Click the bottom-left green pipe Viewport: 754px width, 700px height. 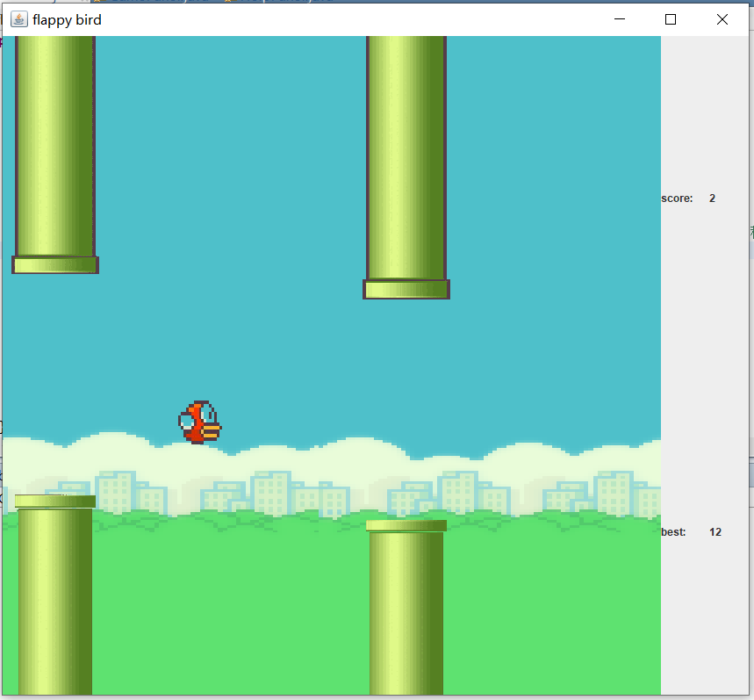tap(54, 606)
